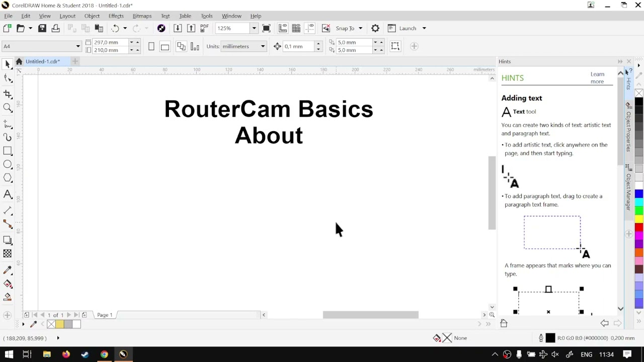Open the Units millimeters dropdown
Screen dimensions: 644x362
pos(263,46)
